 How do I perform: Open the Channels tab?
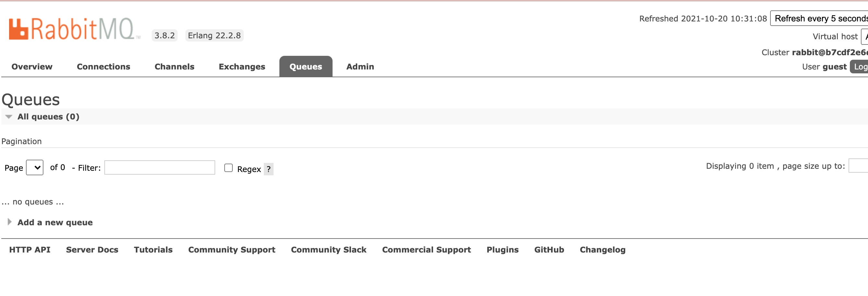point(174,67)
